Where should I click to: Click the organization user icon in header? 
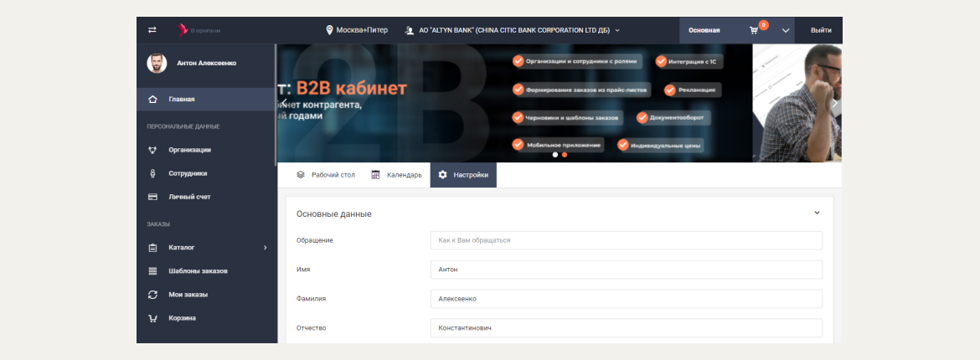[x=410, y=30]
